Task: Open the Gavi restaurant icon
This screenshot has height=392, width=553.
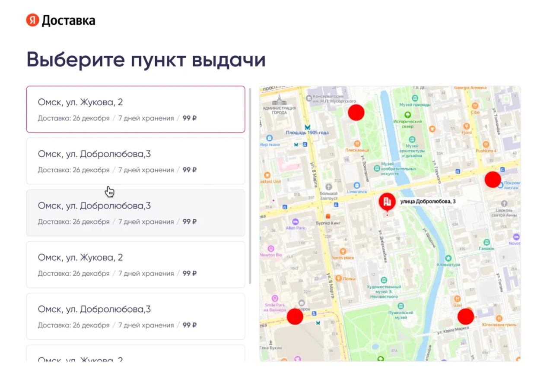Action: pos(458,299)
